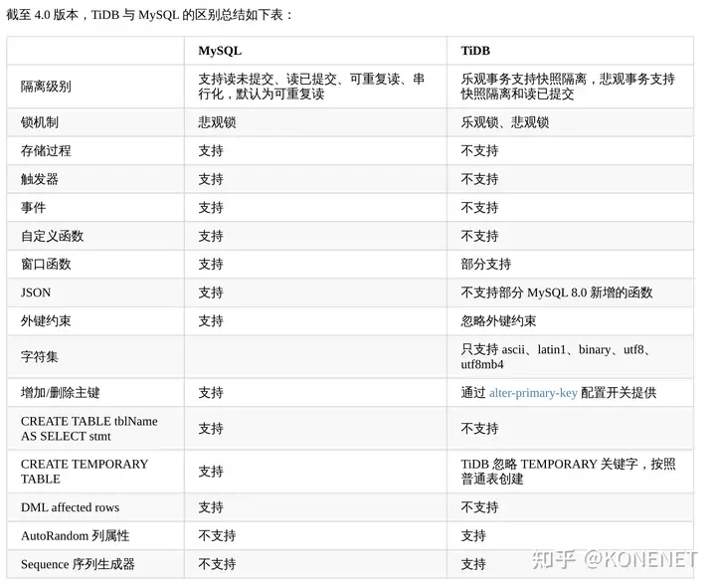Click 不支持 in the DML affected rows row
The width and height of the screenshot is (716, 588).
479,507
